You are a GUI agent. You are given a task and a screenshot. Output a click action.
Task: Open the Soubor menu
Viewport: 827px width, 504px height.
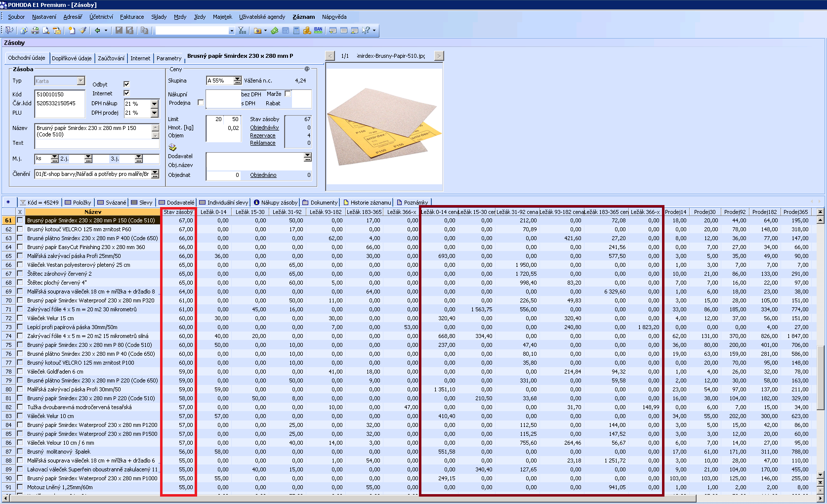(x=16, y=17)
